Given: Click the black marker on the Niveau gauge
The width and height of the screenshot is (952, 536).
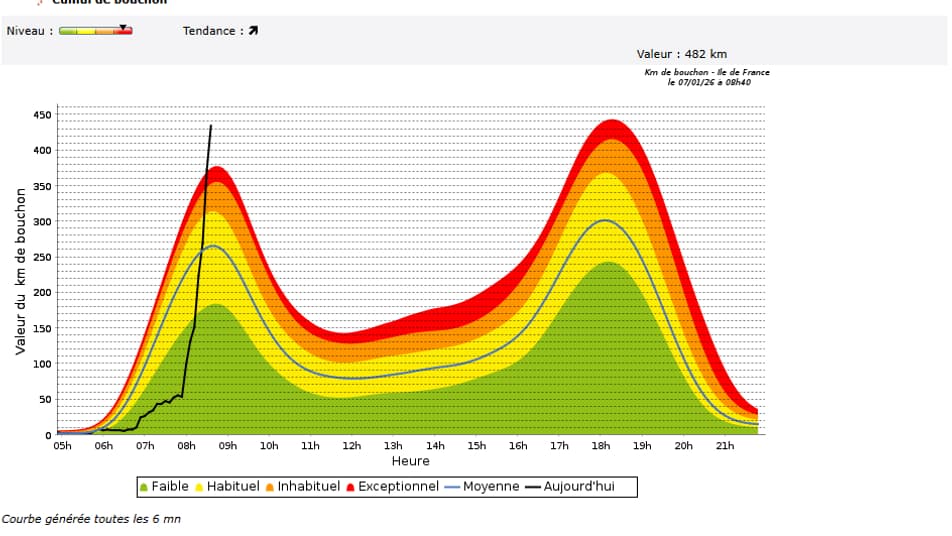Looking at the screenshot, I should click(123, 27).
